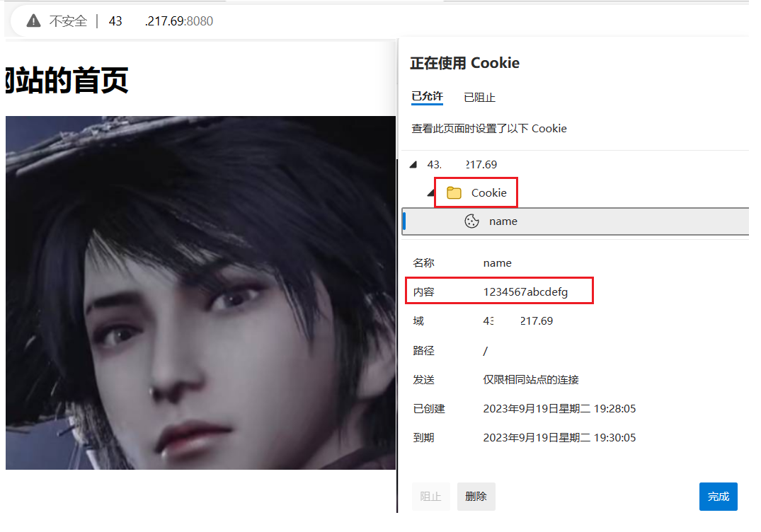Click the greyed-out 阻止 button
The width and height of the screenshot is (761, 532).
431,496
